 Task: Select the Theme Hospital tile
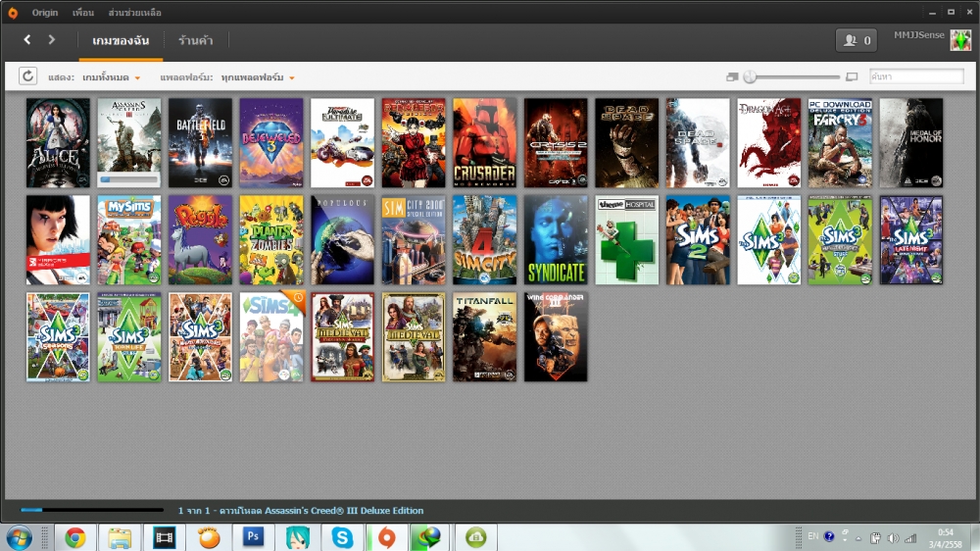click(627, 240)
